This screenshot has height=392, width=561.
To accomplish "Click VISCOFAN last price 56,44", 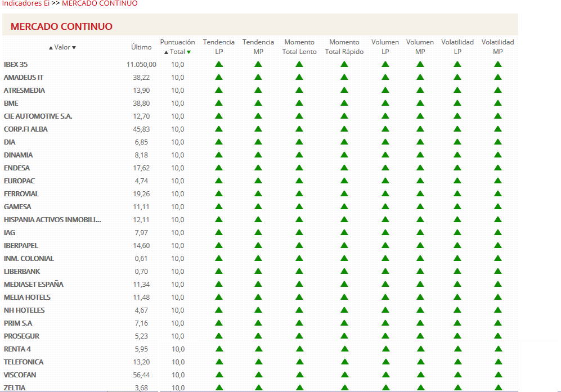I will click(141, 375).
